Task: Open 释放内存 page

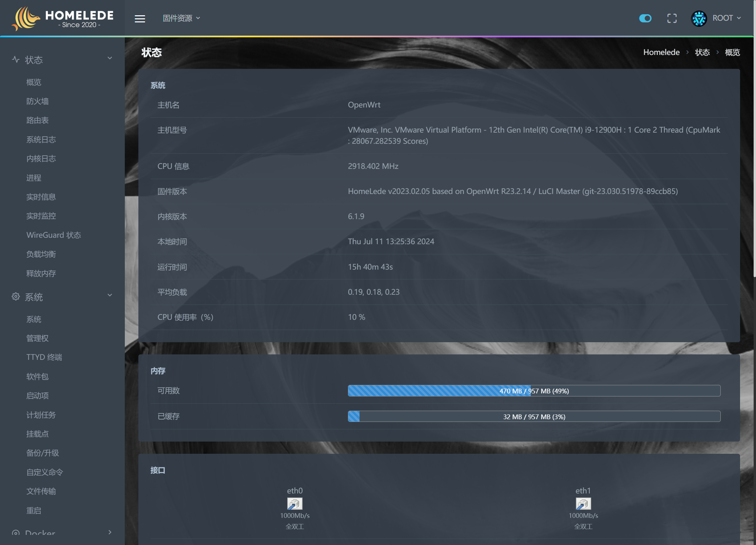Action: 41,273
